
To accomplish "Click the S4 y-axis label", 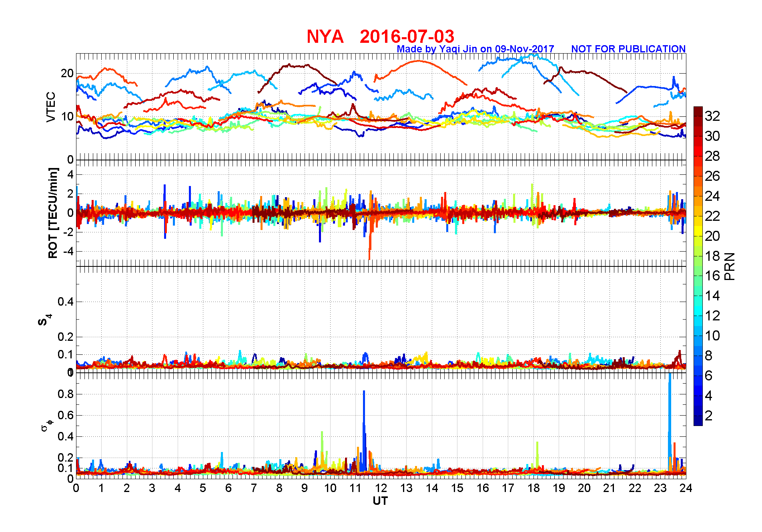I will click(45, 320).
